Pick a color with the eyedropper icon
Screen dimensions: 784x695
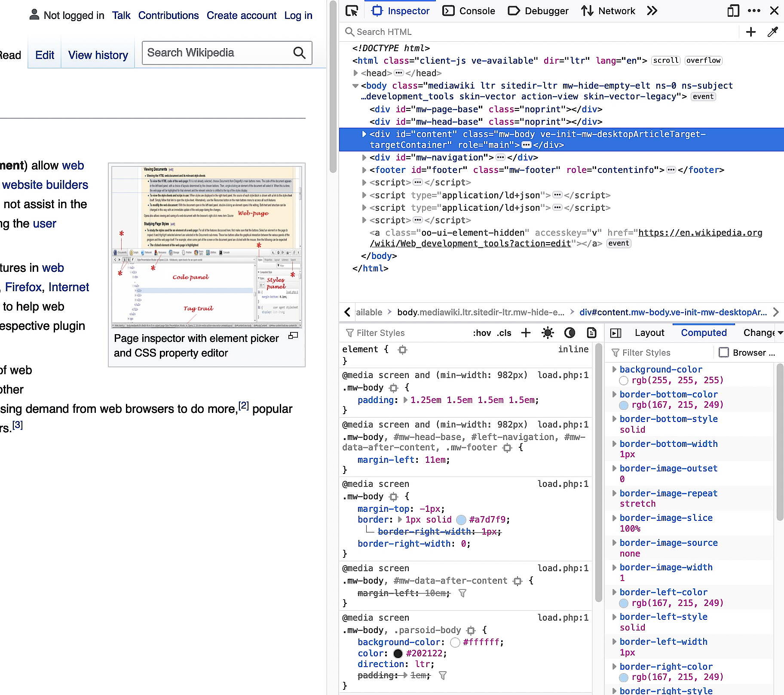click(773, 32)
